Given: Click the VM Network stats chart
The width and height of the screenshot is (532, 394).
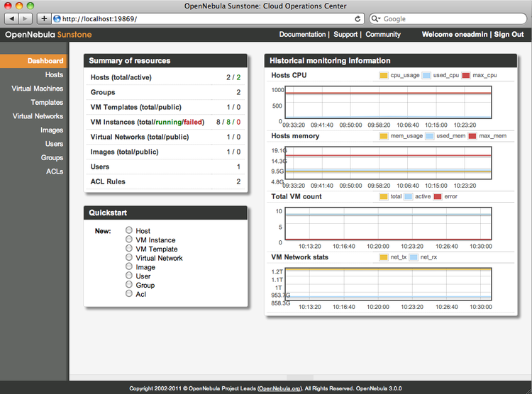Looking at the screenshot, I should point(389,284).
